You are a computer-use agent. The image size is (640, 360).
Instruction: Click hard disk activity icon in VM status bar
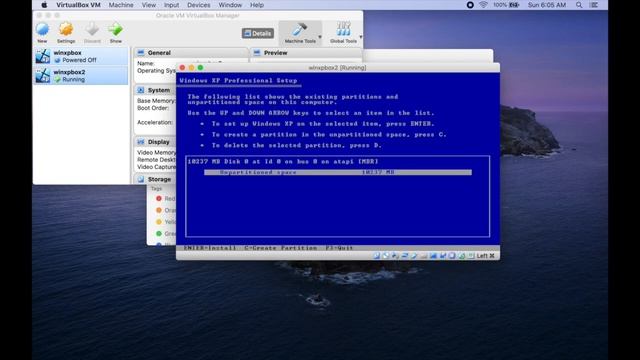pyautogui.click(x=377, y=256)
